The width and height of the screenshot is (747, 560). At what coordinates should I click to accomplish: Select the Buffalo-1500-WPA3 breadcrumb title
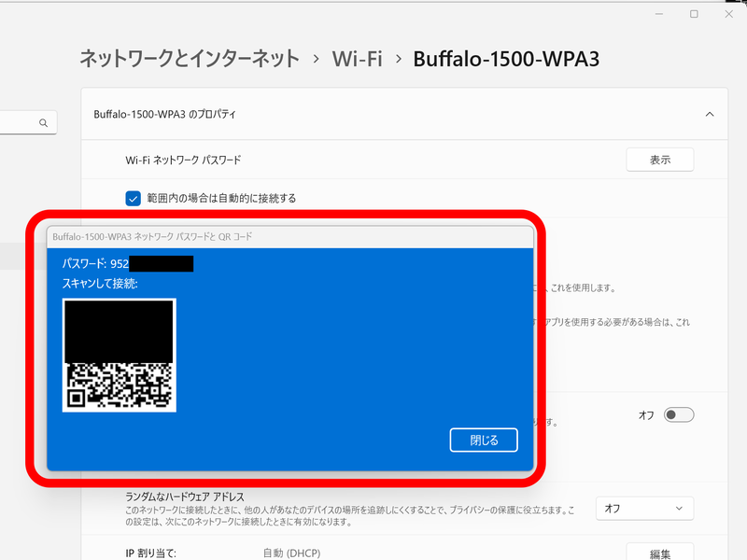[x=509, y=58]
